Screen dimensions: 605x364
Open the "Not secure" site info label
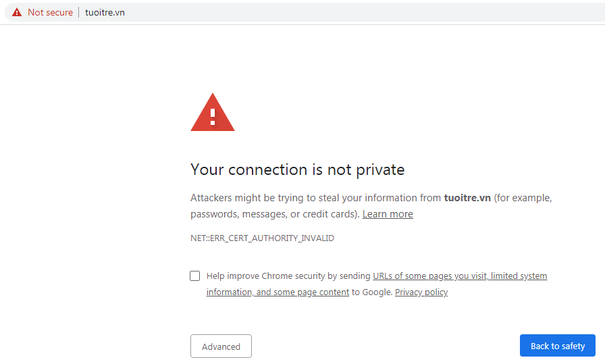pyautogui.click(x=50, y=12)
